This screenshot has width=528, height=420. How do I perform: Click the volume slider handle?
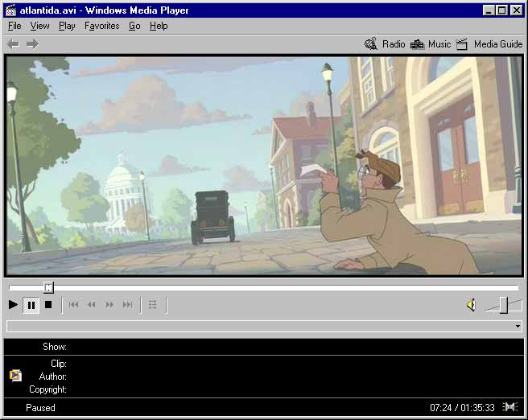coord(504,304)
